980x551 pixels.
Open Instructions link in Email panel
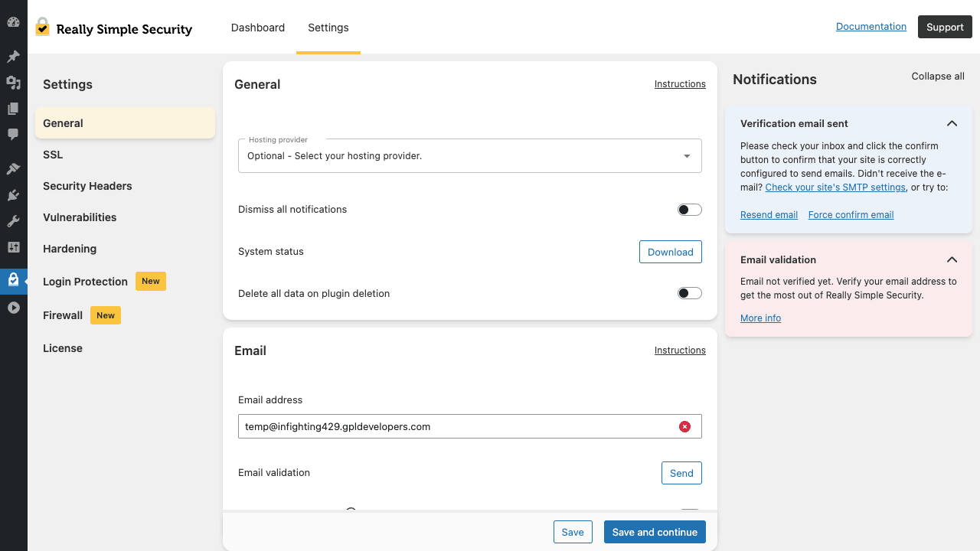(x=680, y=350)
